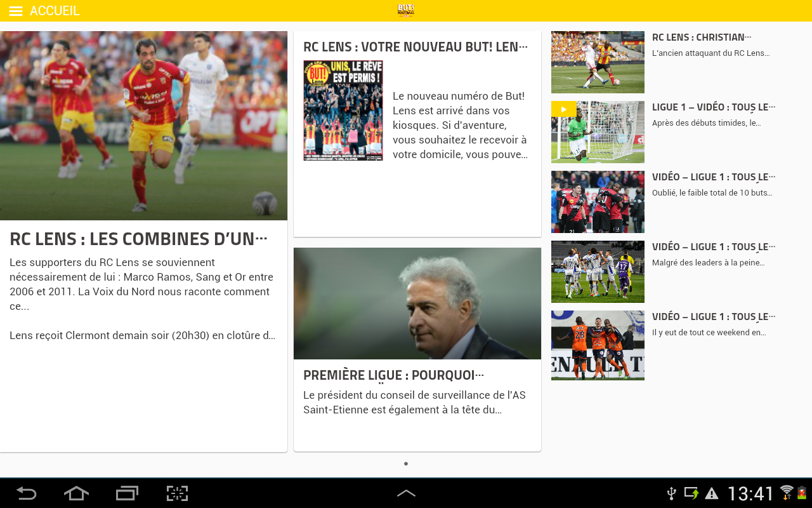Tap the USB connection status icon
Image resolution: width=812 pixels, height=508 pixels.
pos(672,493)
